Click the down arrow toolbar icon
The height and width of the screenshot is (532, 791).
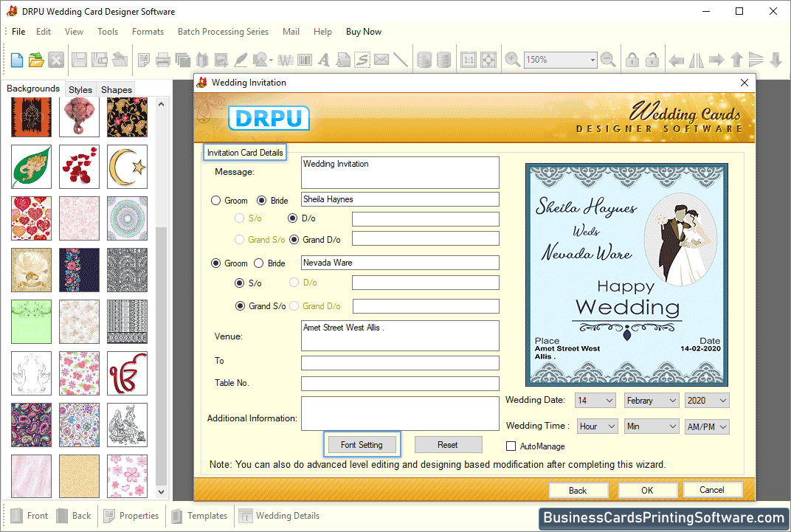776,60
